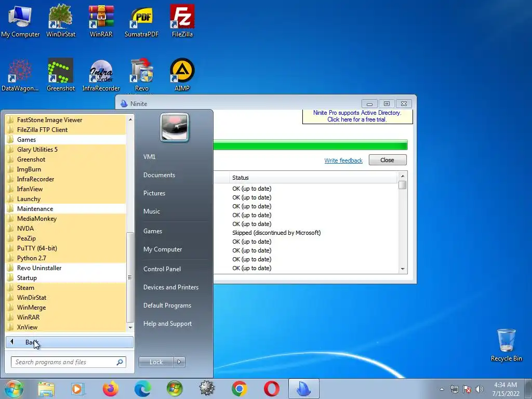Select the SumatraPDF desktop shortcut
The height and width of the screenshot is (399, 532).
(x=141, y=21)
